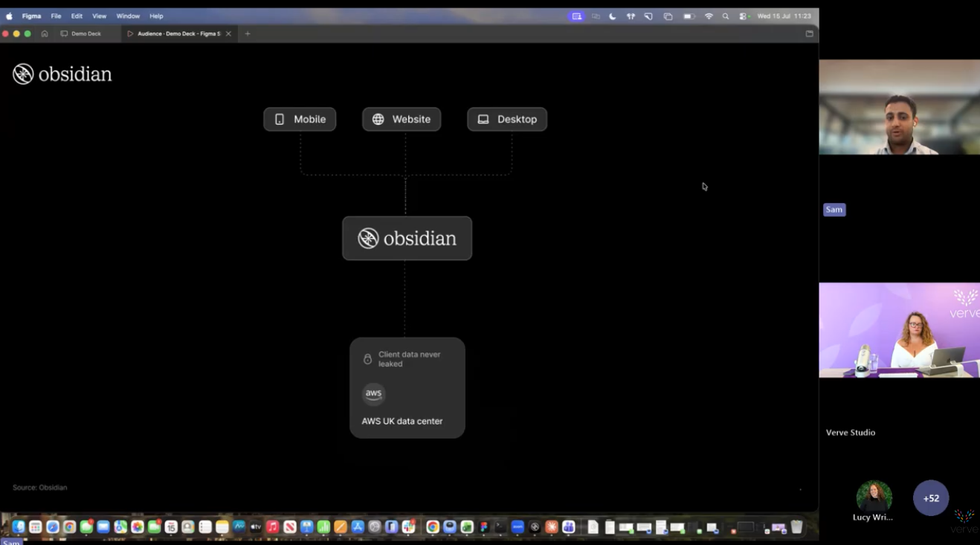Open the Wi-Fi menu bar icon
Viewport: 980px width, 545px height.
(x=709, y=16)
